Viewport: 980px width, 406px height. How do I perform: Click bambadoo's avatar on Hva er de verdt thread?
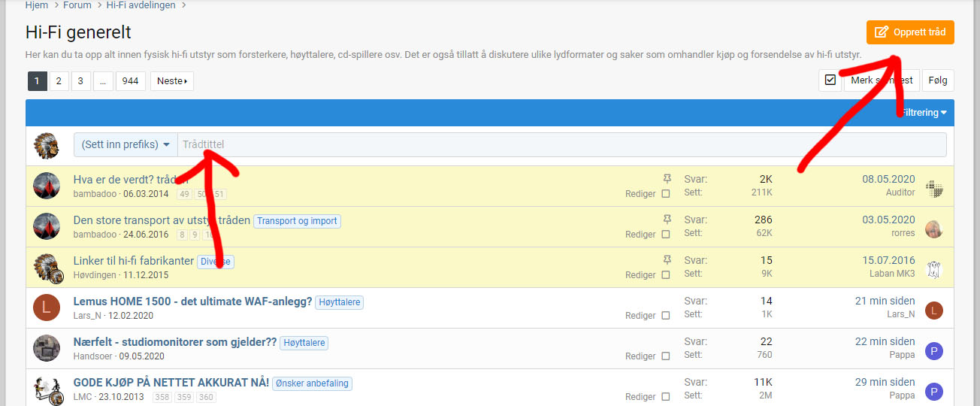pos(47,186)
